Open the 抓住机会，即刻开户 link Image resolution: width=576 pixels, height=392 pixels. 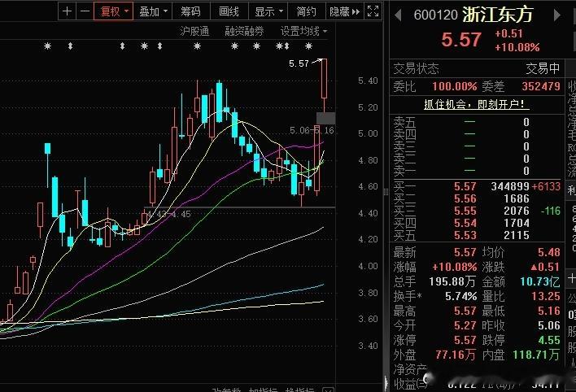point(477,104)
